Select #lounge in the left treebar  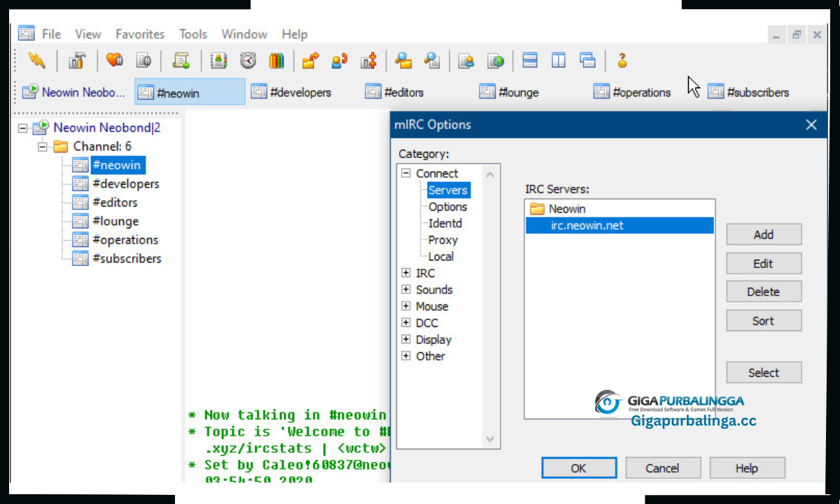coord(115,221)
